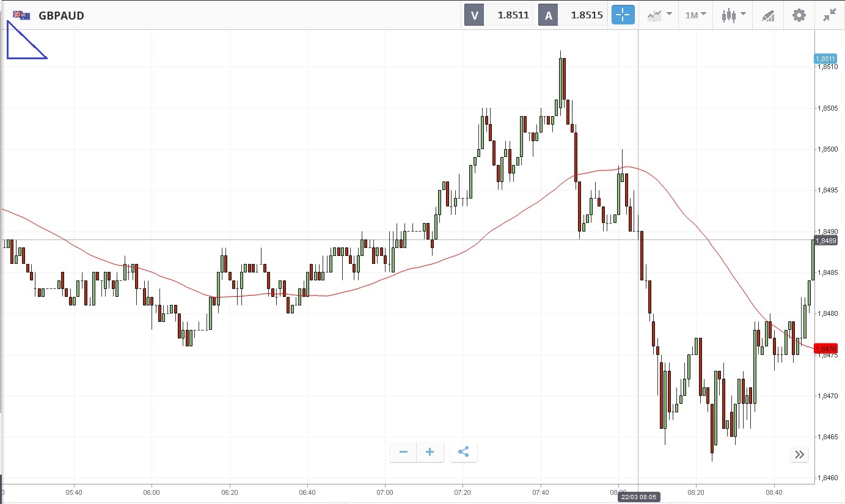Click the 22/03 08:05 time marker
The image size is (845, 504).
tap(638, 497)
